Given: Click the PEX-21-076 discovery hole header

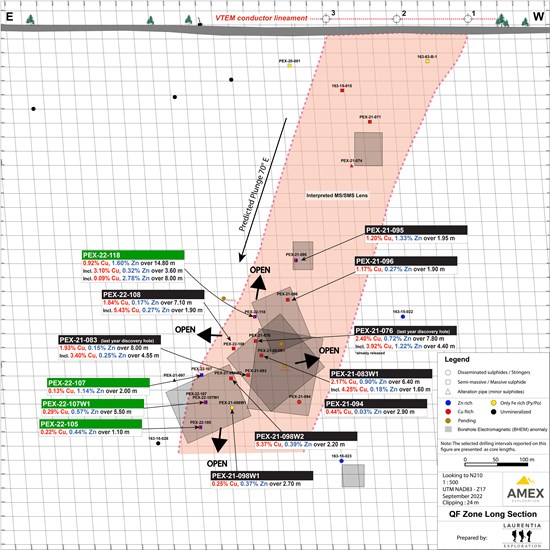Looking at the screenshot, I should [x=405, y=330].
